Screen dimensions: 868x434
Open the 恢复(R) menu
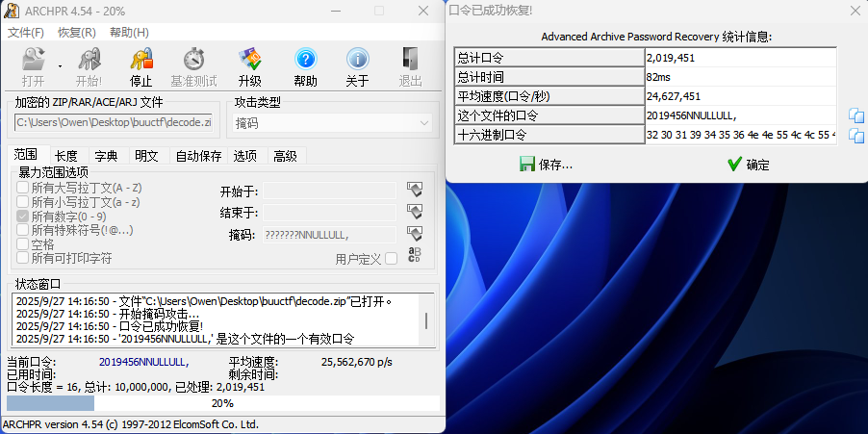pos(76,32)
